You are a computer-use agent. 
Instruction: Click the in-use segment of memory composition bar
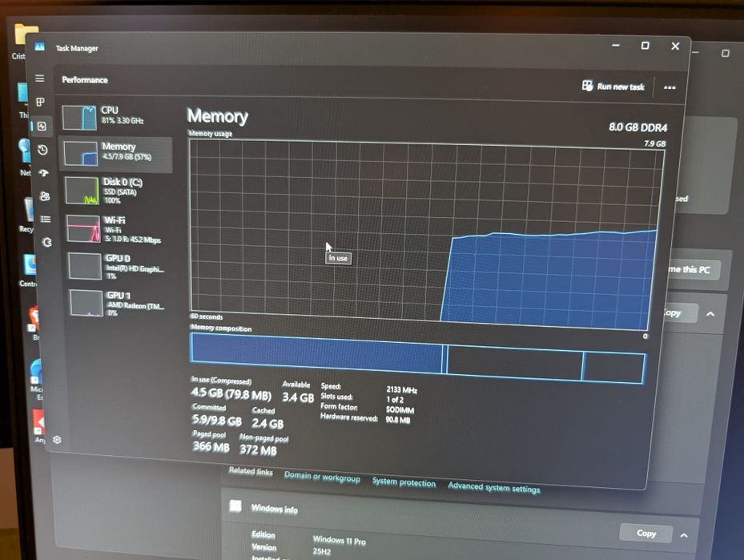point(317,353)
